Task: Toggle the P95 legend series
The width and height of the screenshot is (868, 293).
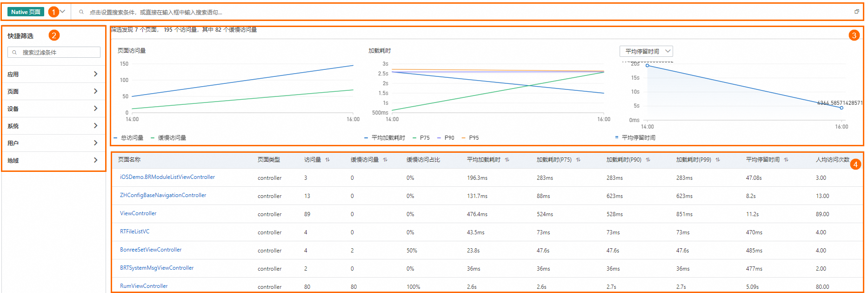Action: (x=470, y=137)
